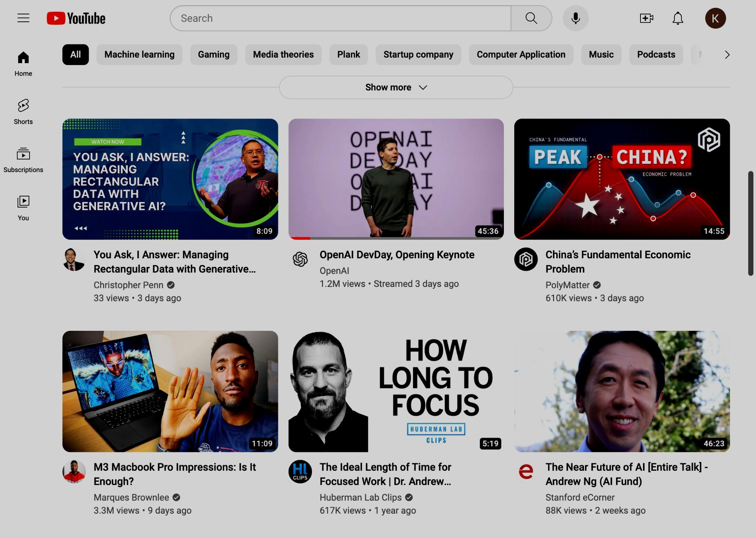The height and width of the screenshot is (538, 756).
Task: Open notifications bell
Action: point(678,18)
